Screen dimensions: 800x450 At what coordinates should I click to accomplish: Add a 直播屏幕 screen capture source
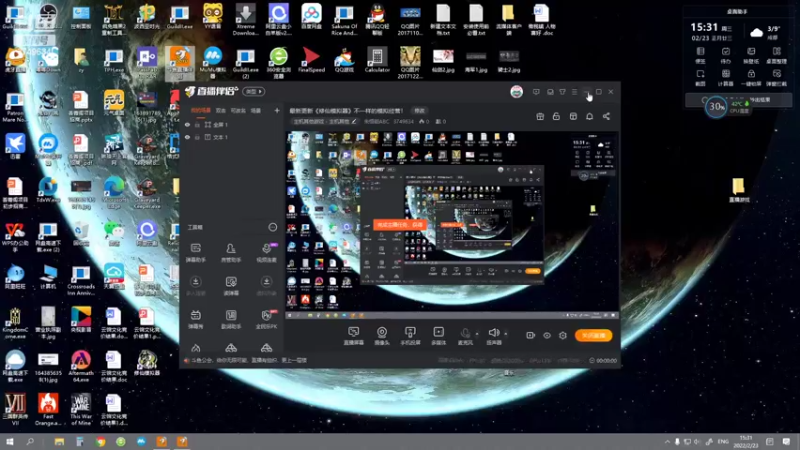pos(353,336)
